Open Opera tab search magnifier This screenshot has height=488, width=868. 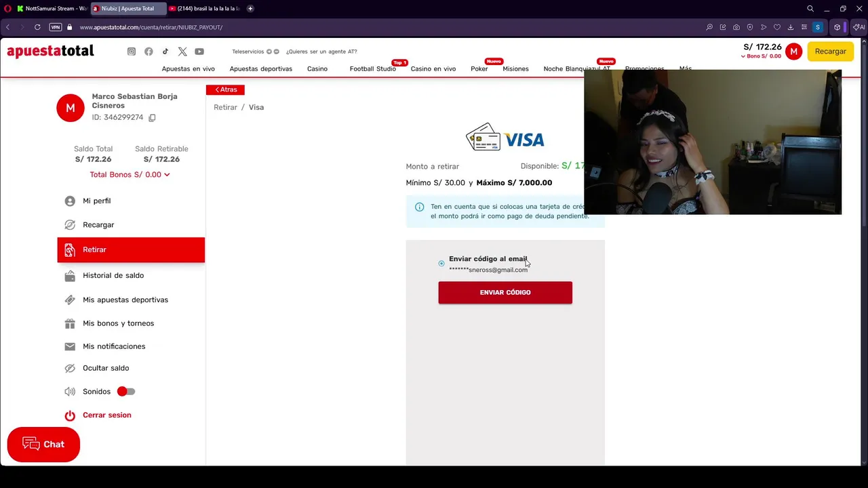click(x=810, y=9)
